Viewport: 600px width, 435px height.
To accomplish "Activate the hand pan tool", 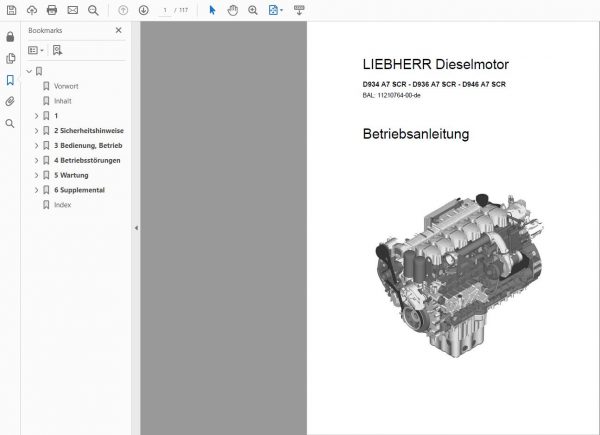I will [232, 10].
